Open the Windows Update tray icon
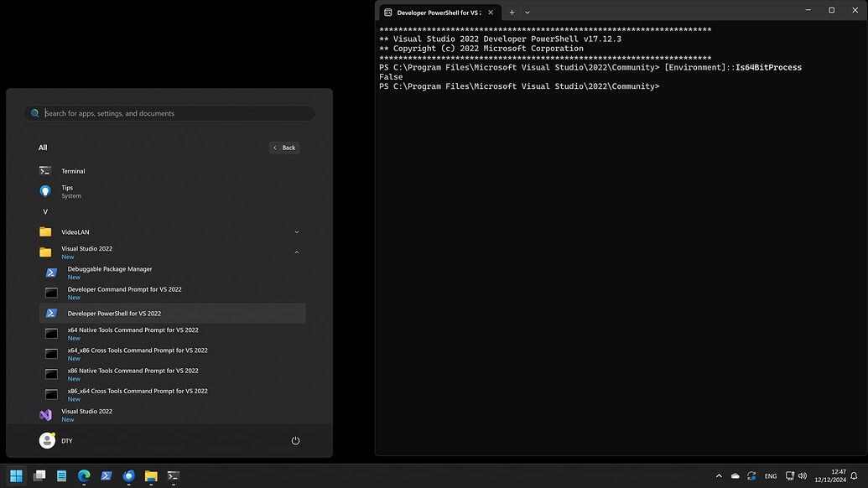Screen dimensions: 868x488 tap(751, 475)
